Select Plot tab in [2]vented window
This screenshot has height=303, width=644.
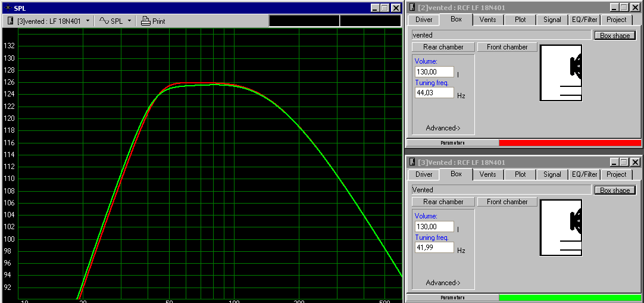[x=520, y=20]
